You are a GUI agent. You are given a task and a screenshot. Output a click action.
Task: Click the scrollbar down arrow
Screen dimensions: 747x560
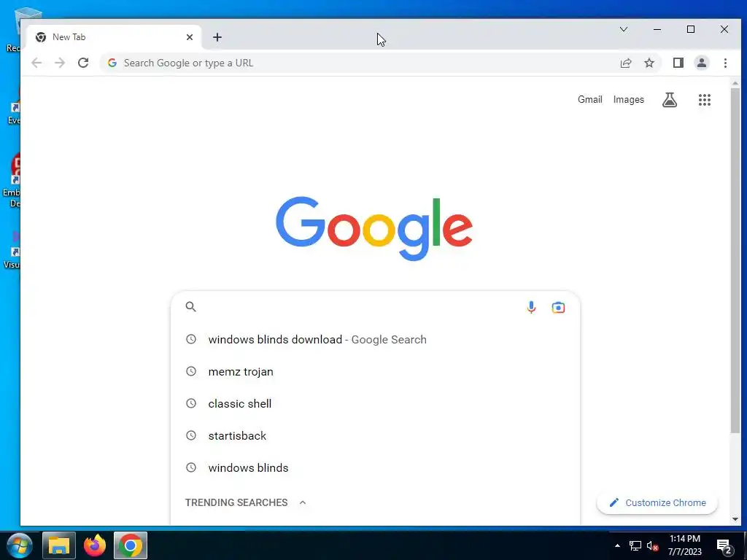click(x=735, y=519)
